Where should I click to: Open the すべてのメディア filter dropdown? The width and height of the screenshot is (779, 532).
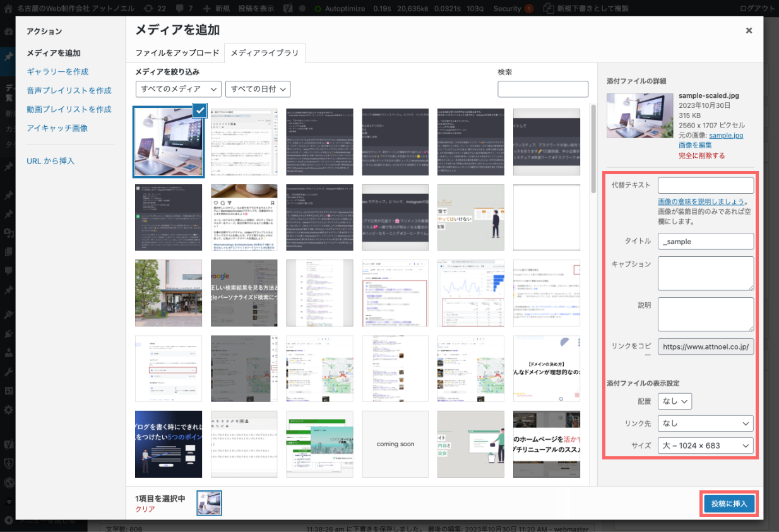pyautogui.click(x=178, y=89)
